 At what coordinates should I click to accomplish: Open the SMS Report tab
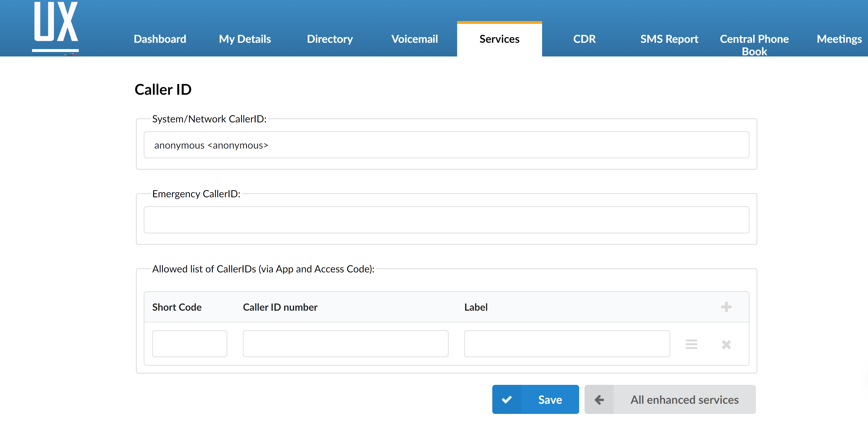(x=669, y=39)
